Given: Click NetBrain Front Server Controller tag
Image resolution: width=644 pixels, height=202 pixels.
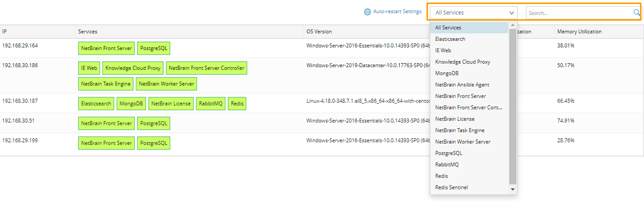Looking at the screenshot, I should pos(206,68).
